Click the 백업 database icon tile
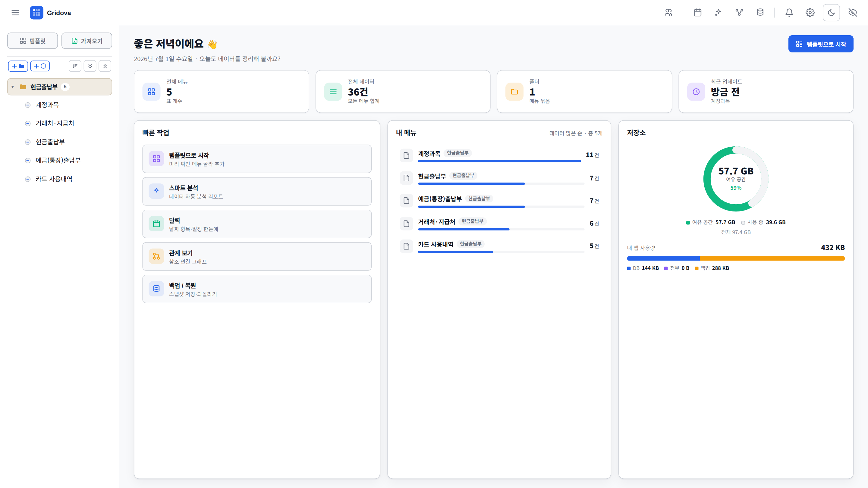This screenshot has width=868, height=488. pyautogui.click(x=156, y=289)
